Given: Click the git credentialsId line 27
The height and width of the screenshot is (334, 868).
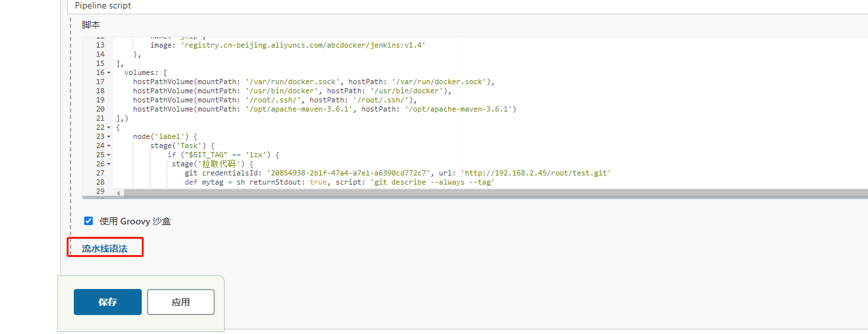Looking at the screenshot, I should 398,173.
